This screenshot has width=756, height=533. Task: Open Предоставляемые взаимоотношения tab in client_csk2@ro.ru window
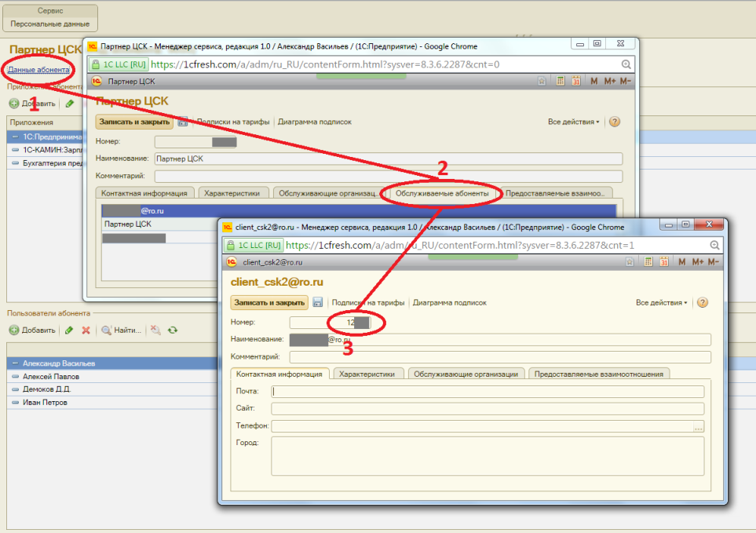tap(599, 374)
